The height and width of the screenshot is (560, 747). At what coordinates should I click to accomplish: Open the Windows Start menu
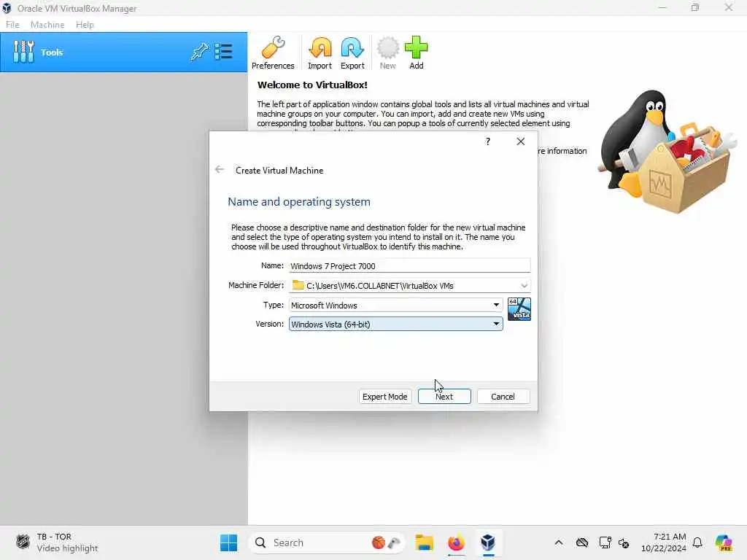(x=228, y=542)
